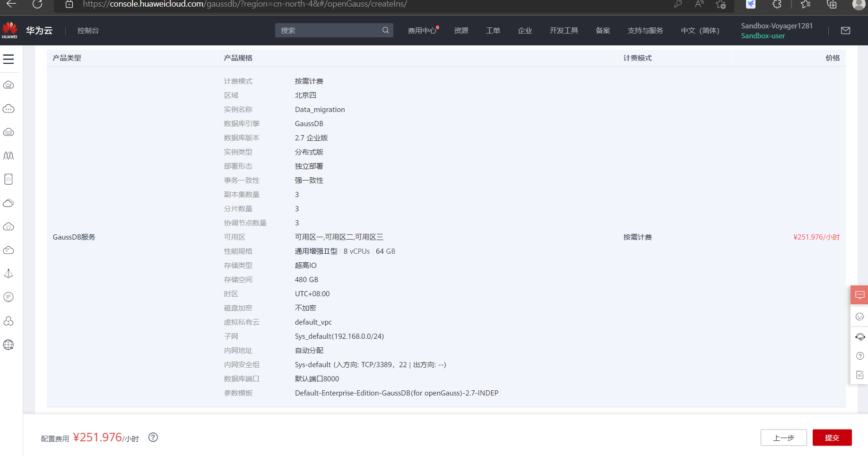Open the 工单 menu
Image resolution: width=868 pixels, height=456 pixels.
click(493, 30)
